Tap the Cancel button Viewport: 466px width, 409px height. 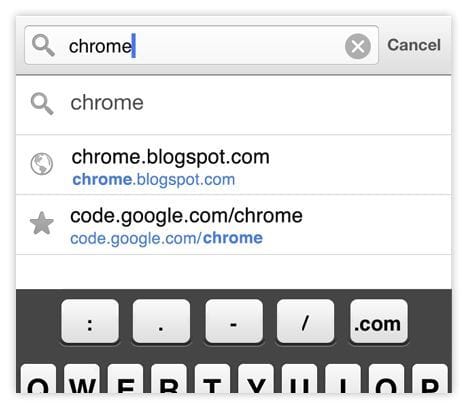tap(414, 45)
